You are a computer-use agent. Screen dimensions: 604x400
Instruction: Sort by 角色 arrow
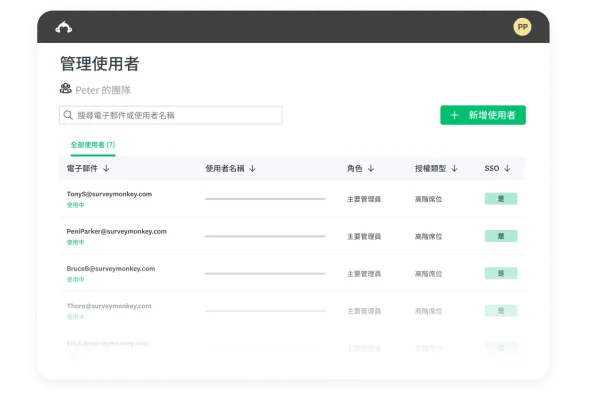pyautogui.click(x=371, y=168)
